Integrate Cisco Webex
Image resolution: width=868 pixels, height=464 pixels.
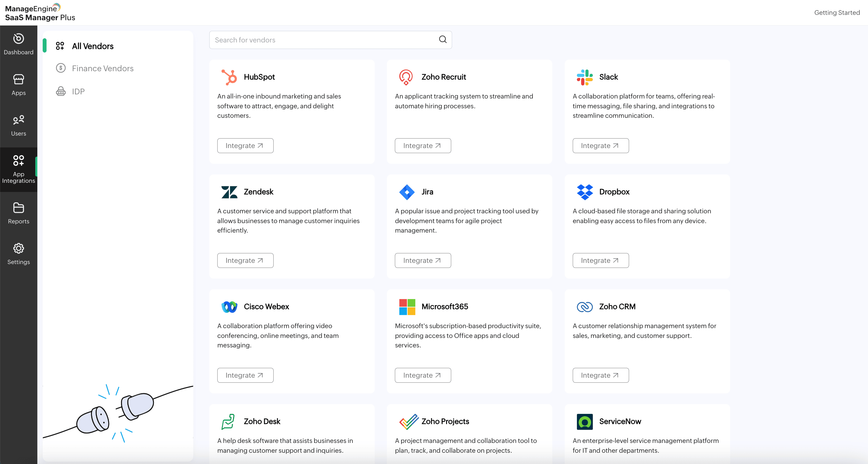(x=245, y=375)
